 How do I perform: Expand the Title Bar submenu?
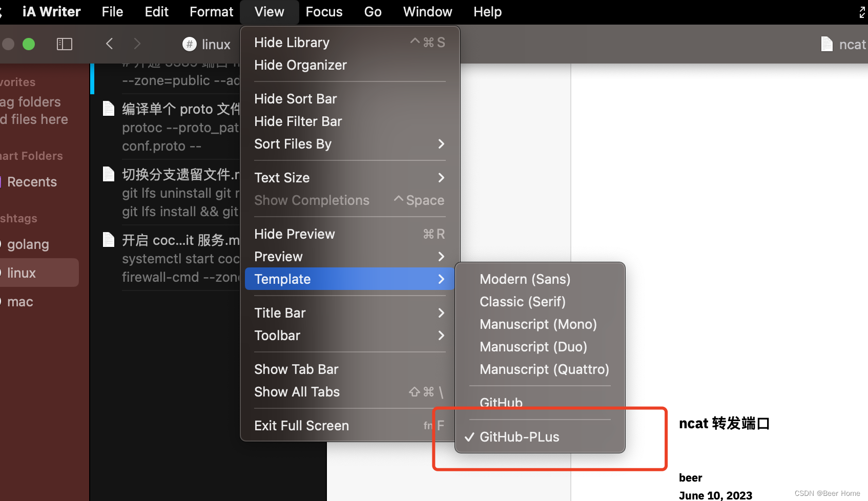tap(350, 313)
